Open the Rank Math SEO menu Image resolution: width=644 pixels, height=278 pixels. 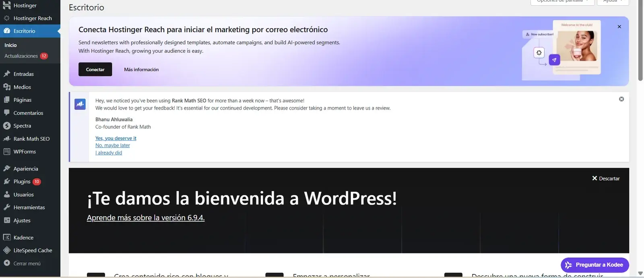coord(30,139)
